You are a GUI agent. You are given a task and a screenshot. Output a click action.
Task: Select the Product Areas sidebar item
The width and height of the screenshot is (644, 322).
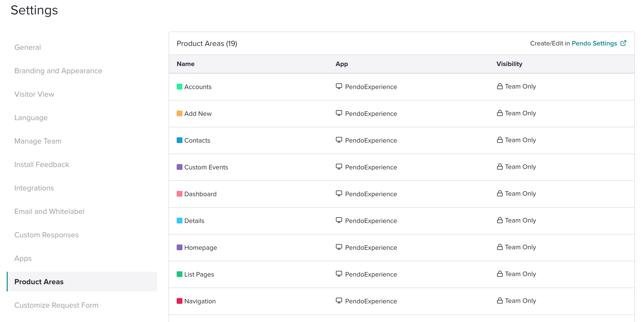(x=82, y=282)
